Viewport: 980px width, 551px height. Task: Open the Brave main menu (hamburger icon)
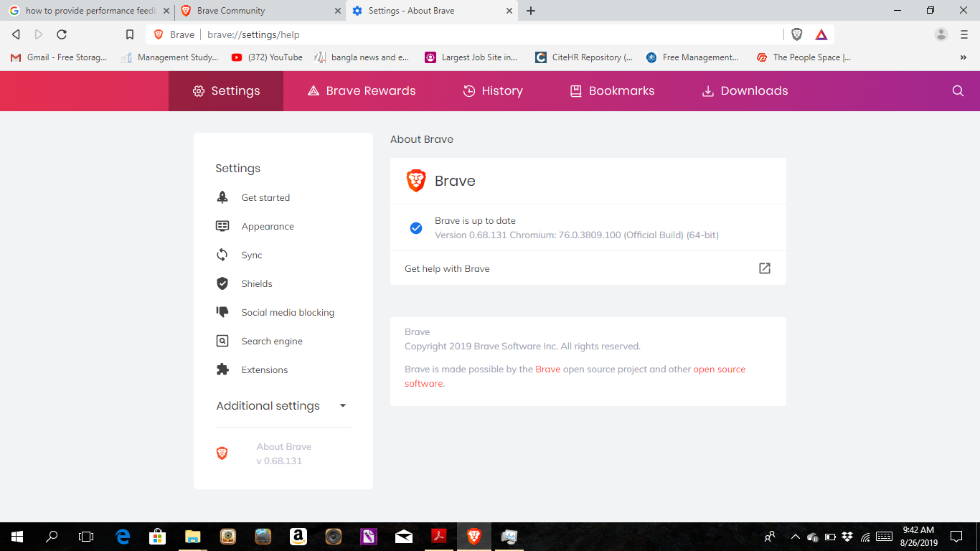964,34
